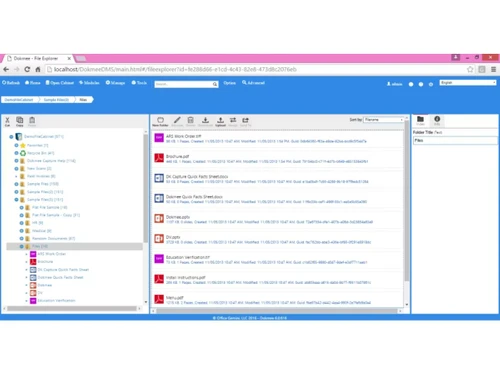Click the Dokmee.pptx file icon

[159, 218]
